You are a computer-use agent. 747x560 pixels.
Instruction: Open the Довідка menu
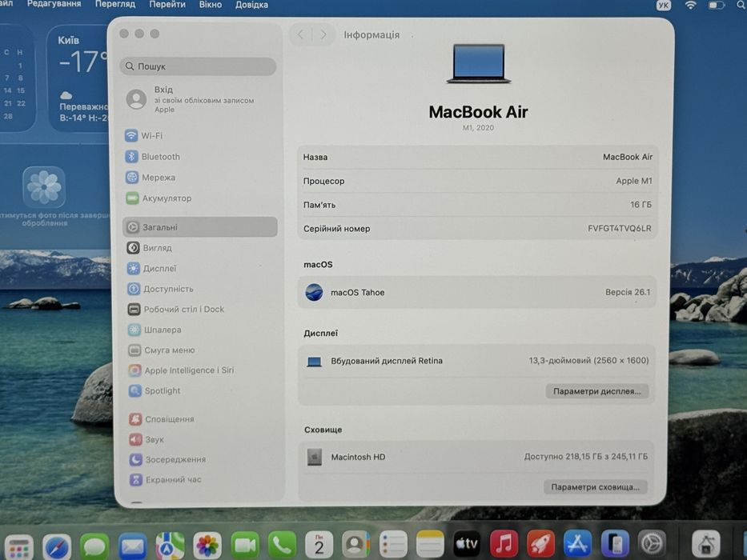pyautogui.click(x=251, y=5)
